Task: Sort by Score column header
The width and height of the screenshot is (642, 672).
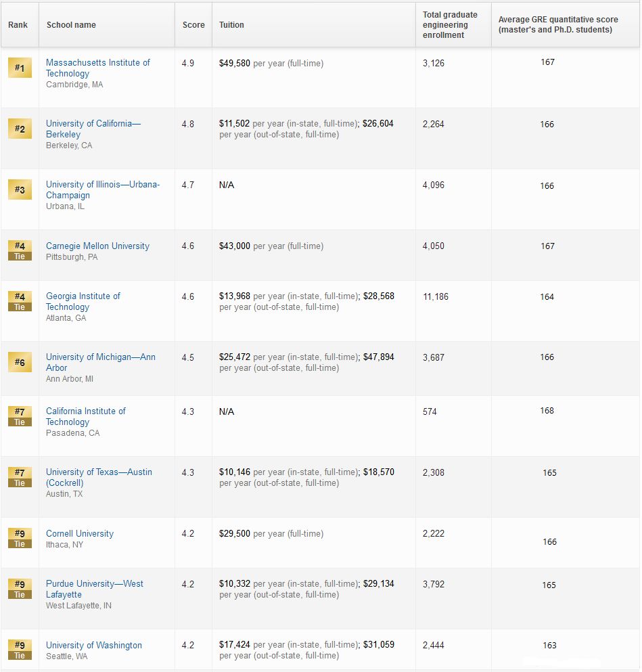Action: tap(193, 25)
